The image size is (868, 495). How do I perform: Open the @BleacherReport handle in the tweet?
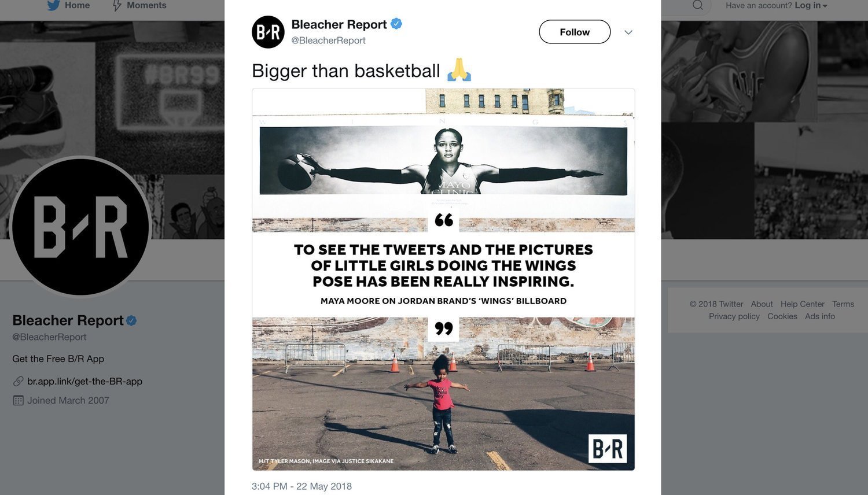[328, 40]
